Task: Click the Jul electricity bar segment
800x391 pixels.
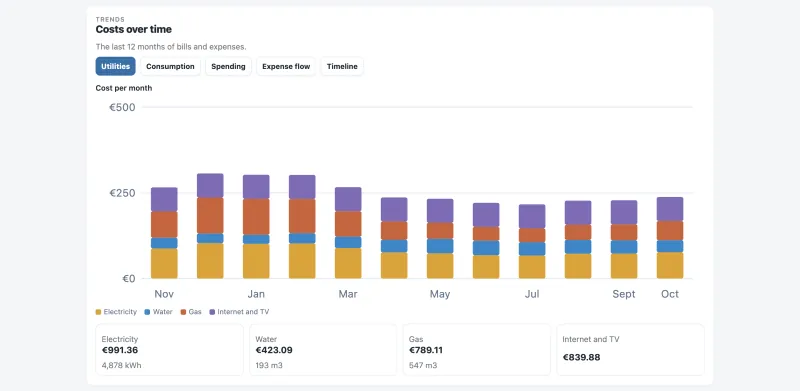Action: click(x=532, y=267)
